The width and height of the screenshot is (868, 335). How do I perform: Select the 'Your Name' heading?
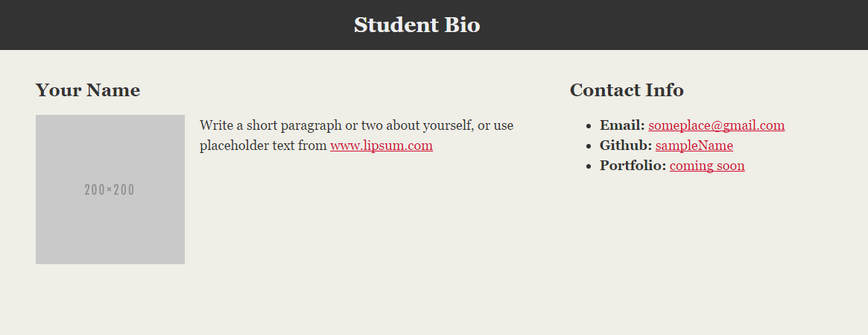click(88, 90)
